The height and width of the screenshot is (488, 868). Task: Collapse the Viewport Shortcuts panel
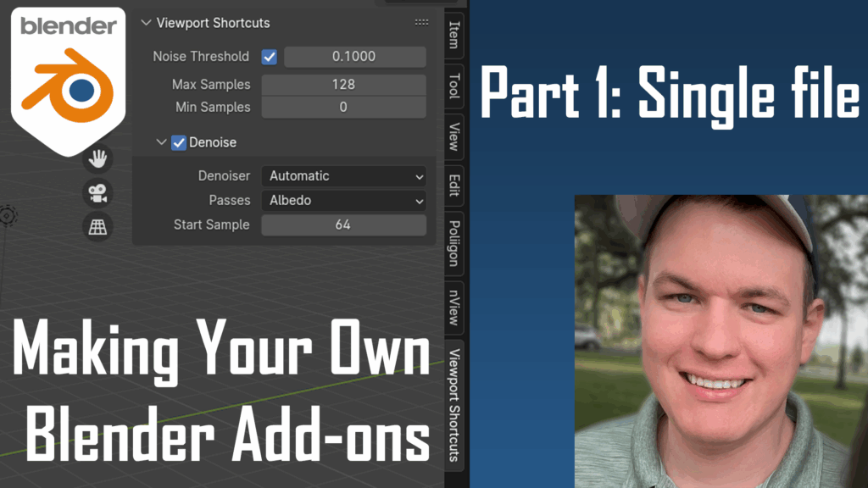146,23
